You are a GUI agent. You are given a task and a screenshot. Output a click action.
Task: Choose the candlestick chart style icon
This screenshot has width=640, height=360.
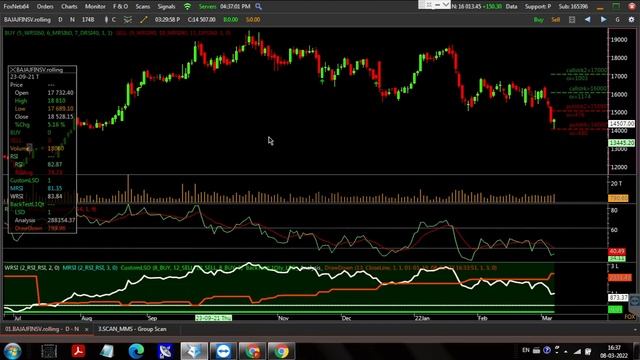(106, 20)
